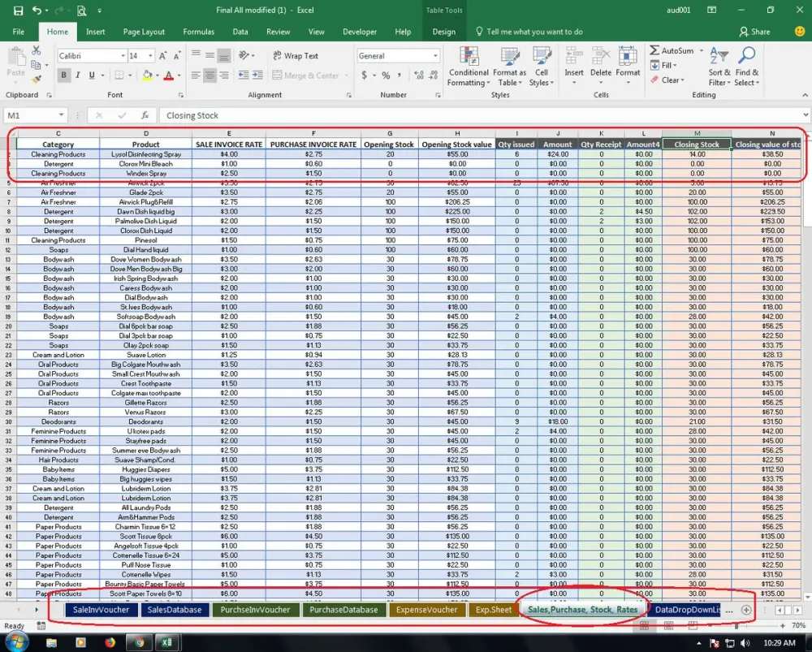This screenshot has height=652, width=812.
Task: Open Firefox from the taskbar
Action: [x=110, y=643]
